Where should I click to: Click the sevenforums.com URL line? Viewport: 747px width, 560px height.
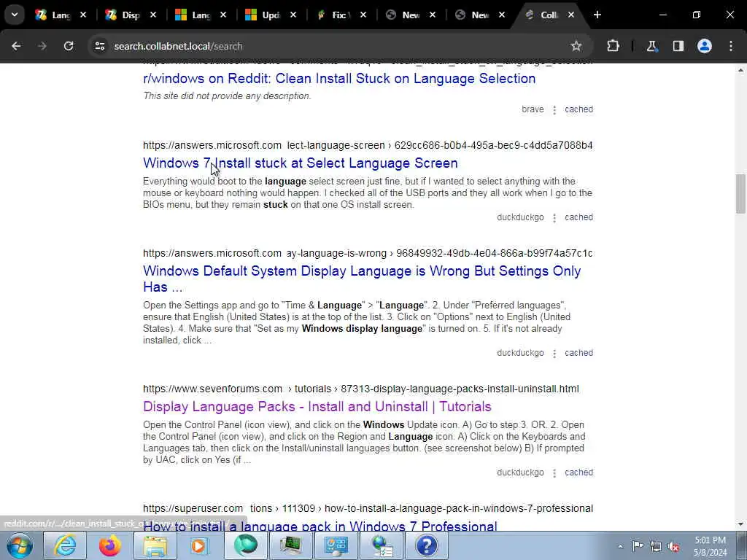pos(361,389)
